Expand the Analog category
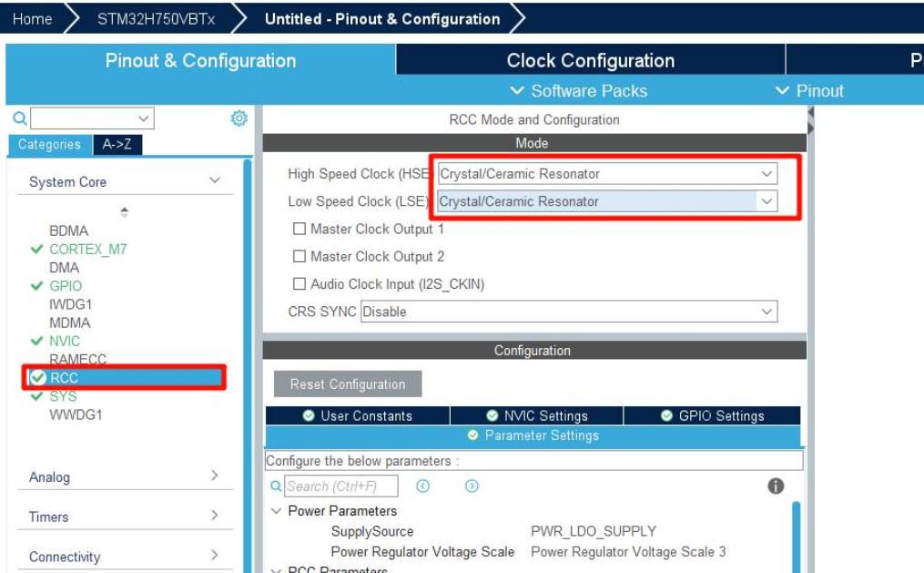Viewport: 924px width, 573px height. coord(215,476)
